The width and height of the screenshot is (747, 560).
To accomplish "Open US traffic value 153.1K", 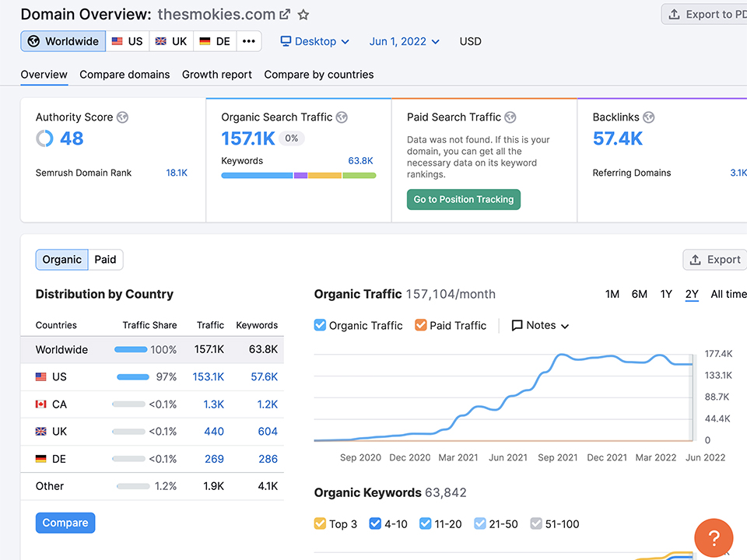I will click(x=209, y=376).
